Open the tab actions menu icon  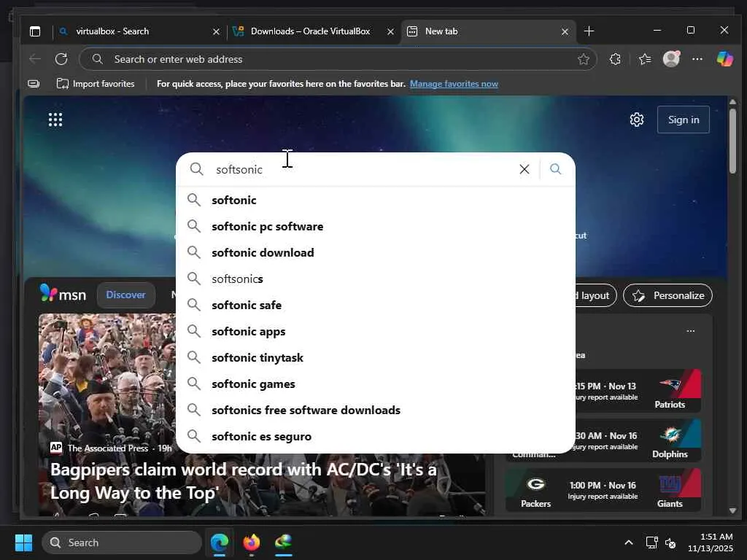[35, 31]
